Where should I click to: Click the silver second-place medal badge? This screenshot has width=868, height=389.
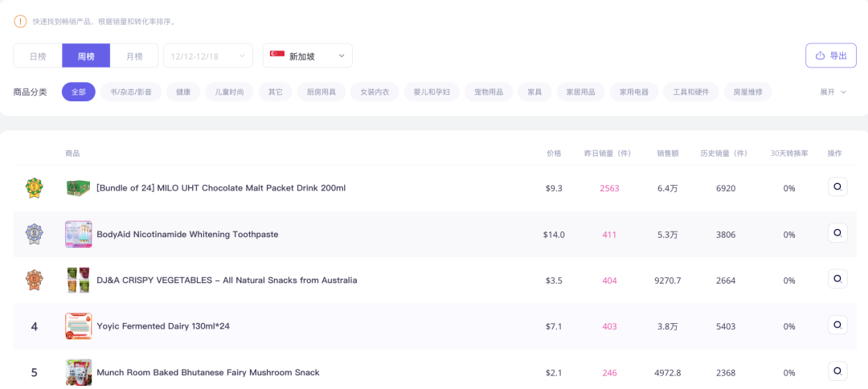35,234
